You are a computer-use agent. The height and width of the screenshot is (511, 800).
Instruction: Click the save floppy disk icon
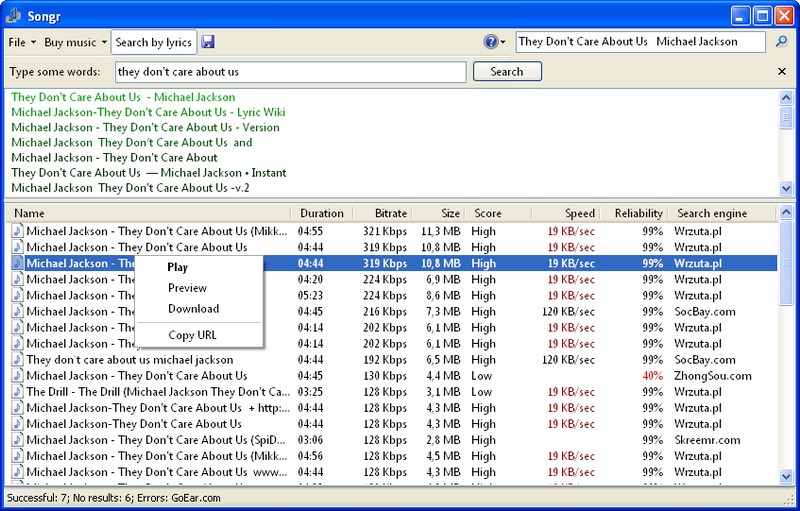click(208, 42)
